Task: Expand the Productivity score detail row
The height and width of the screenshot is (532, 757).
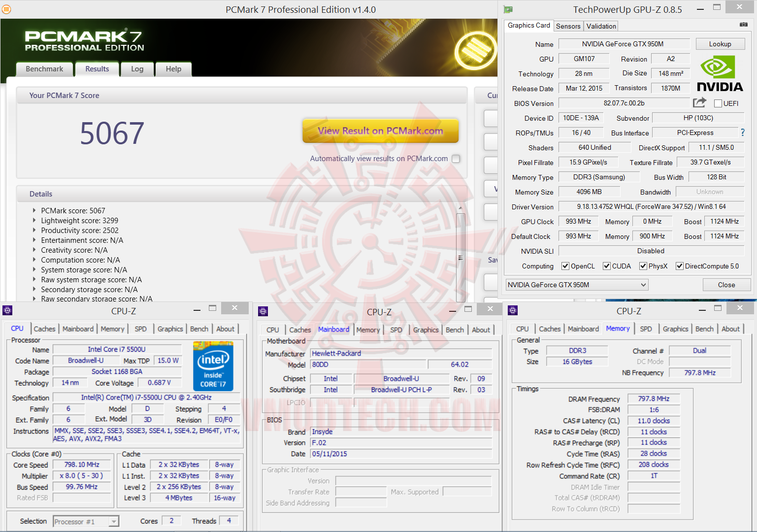Action: point(34,230)
